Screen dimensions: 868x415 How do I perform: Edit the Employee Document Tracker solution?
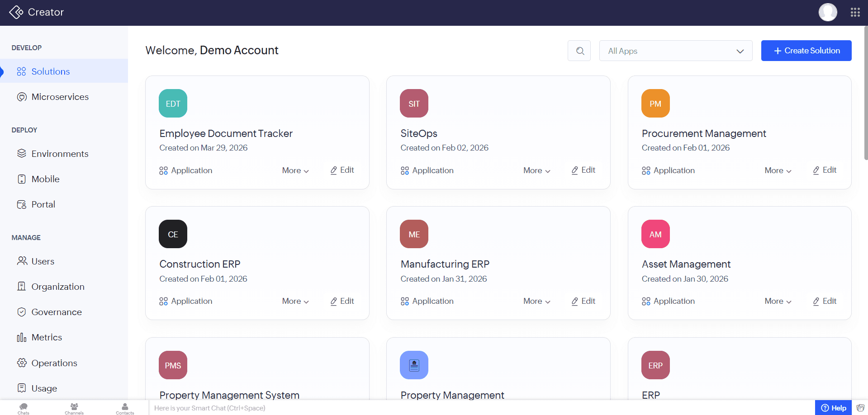[342, 170]
